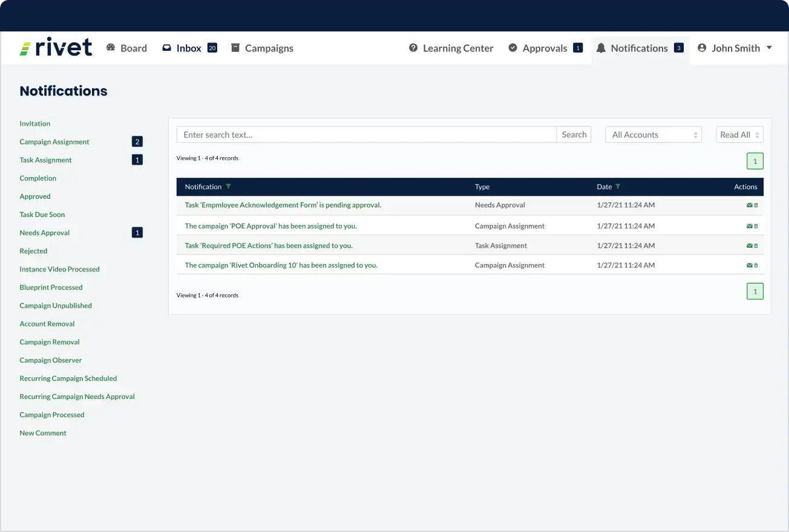The width and height of the screenshot is (789, 532).
Task: Open the 'Required POE Actions' task notification
Action: tap(268, 245)
